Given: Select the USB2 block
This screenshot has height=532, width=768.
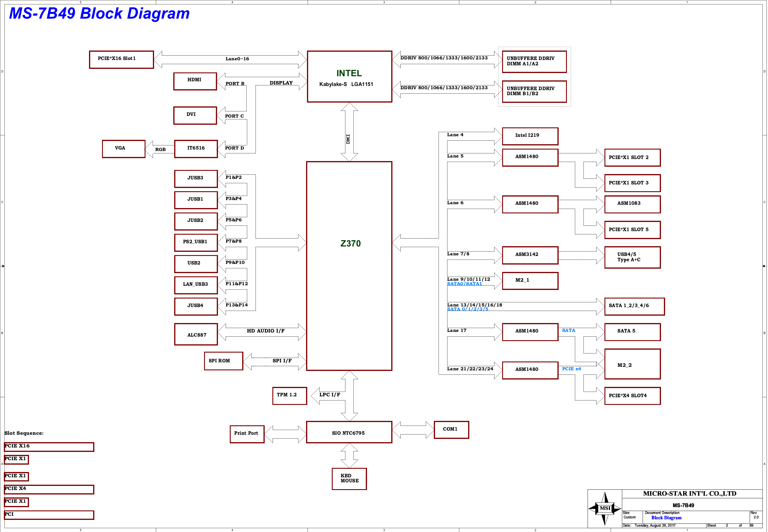Looking at the screenshot, I should point(196,264).
